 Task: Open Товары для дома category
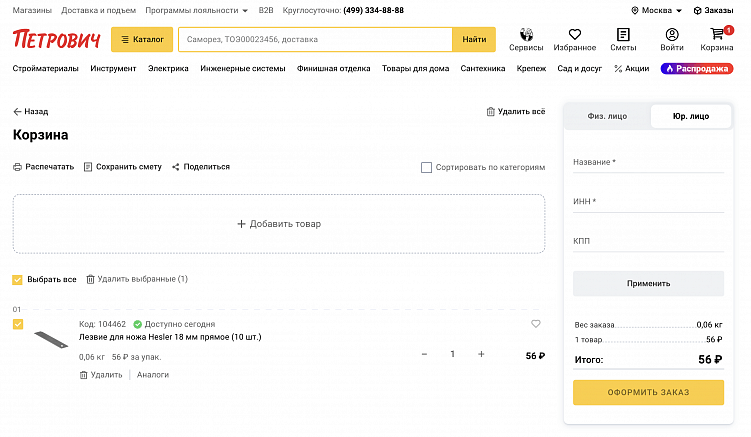[415, 69]
